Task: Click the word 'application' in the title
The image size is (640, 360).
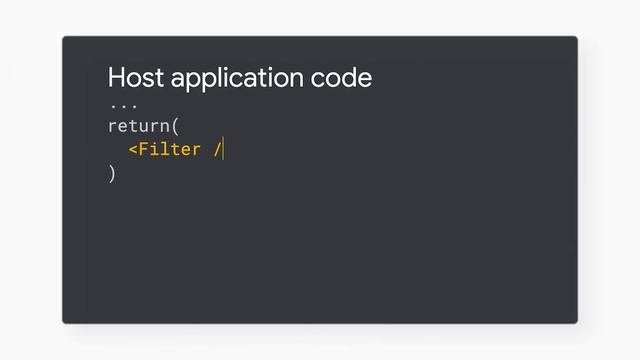Action: click(x=237, y=78)
